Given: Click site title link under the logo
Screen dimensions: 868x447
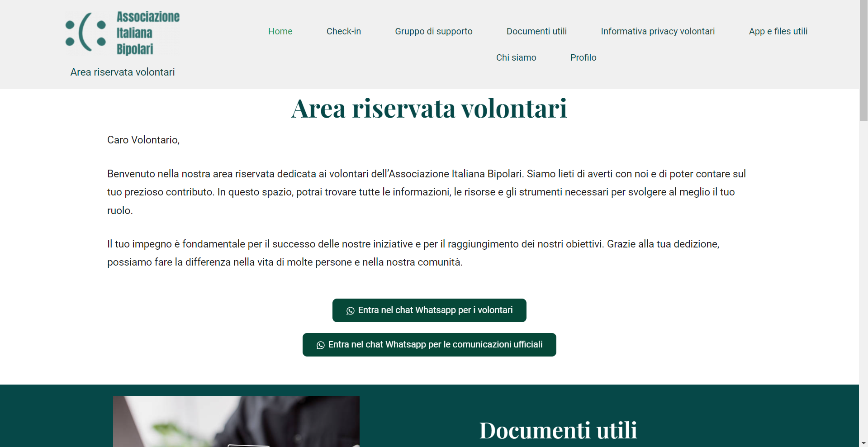Looking at the screenshot, I should (123, 72).
